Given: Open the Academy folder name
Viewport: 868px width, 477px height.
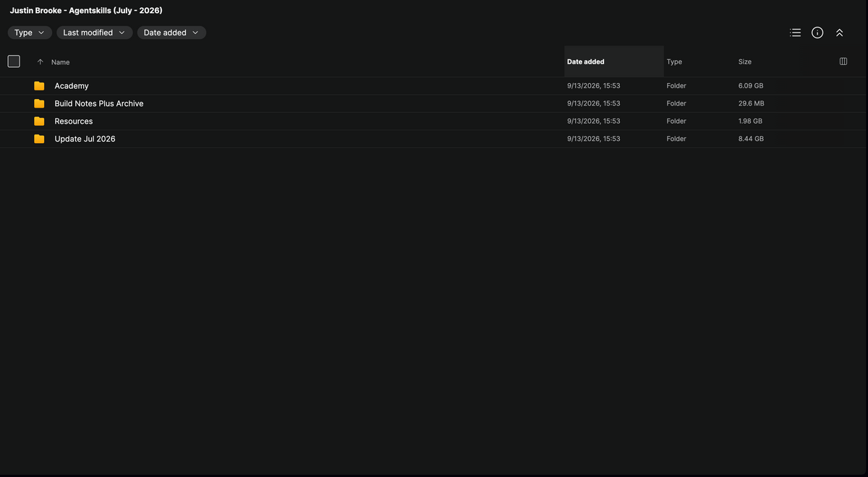Looking at the screenshot, I should pos(72,86).
